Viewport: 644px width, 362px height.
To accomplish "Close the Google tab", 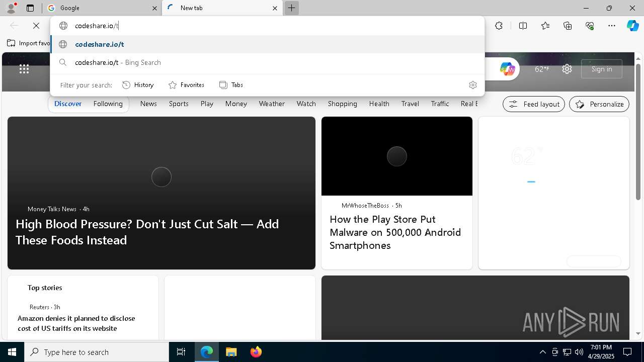I will (x=154, y=8).
